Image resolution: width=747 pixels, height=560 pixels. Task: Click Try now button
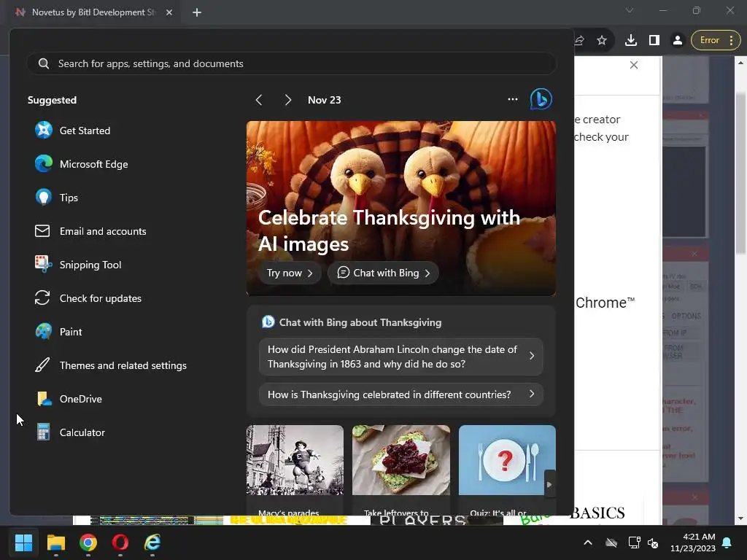click(290, 273)
